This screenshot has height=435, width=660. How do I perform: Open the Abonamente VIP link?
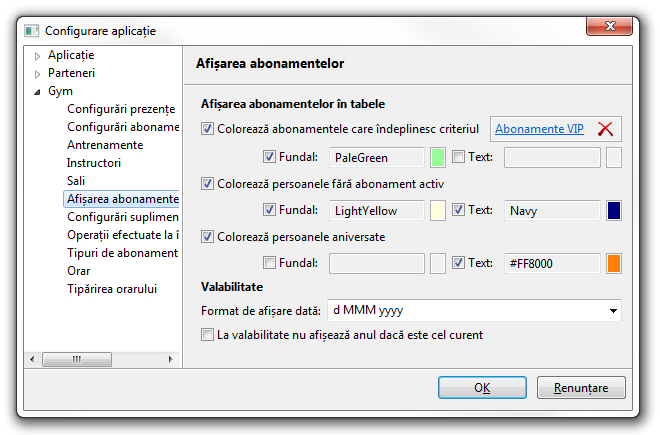pos(539,129)
